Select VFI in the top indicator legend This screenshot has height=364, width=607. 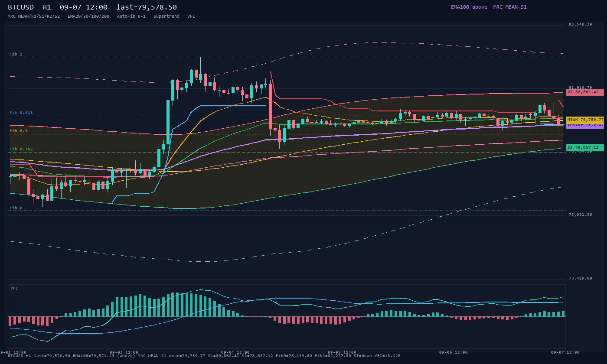pyautogui.click(x=191, y=16)
